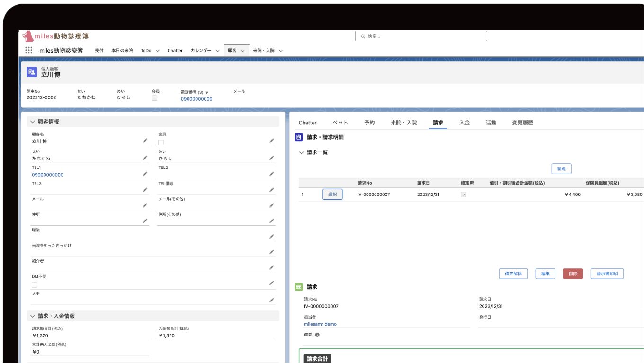Click the 請求・請求明細 section icon
644x363 pixels.
tap(299, 137)
